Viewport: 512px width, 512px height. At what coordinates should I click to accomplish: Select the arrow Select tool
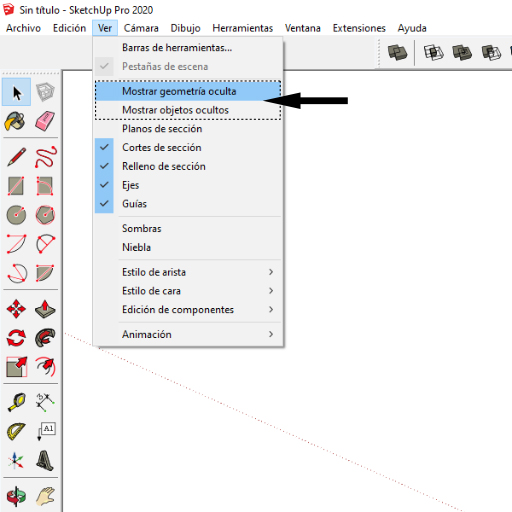coord(16,92)
